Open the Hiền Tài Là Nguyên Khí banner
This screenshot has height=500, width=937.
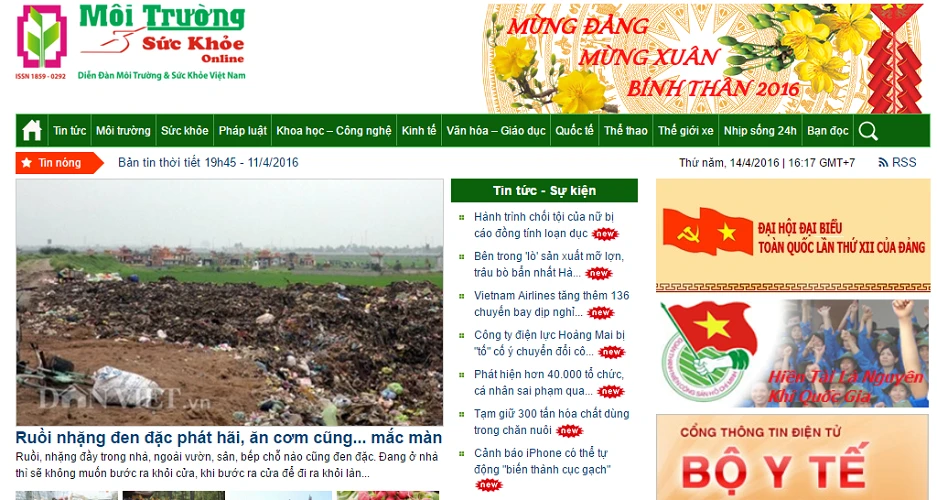click(x=793, y=354)
